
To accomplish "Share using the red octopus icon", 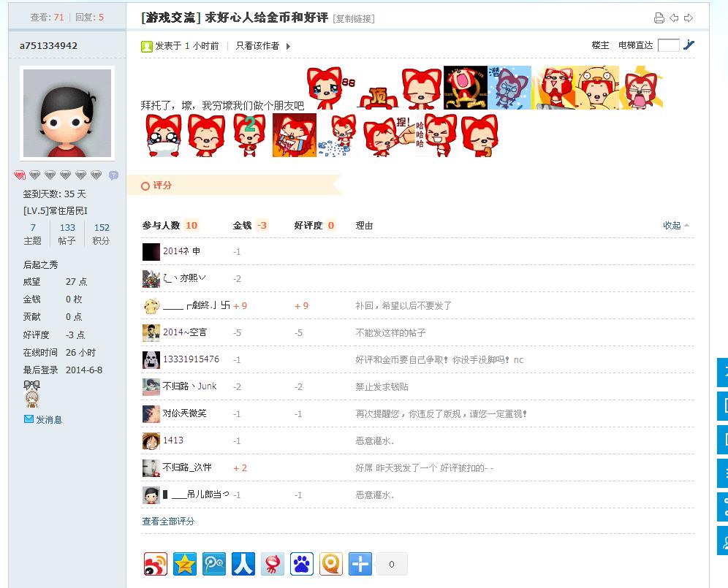I will [x=273, y=564].
